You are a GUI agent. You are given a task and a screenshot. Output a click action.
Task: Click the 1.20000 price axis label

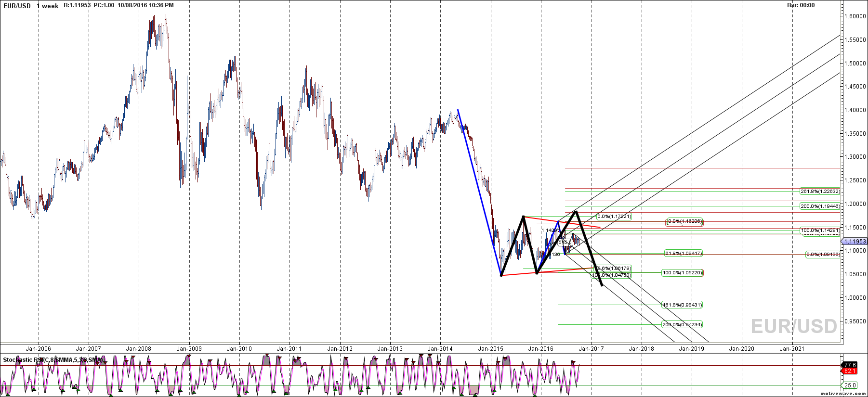pos(856,204)
